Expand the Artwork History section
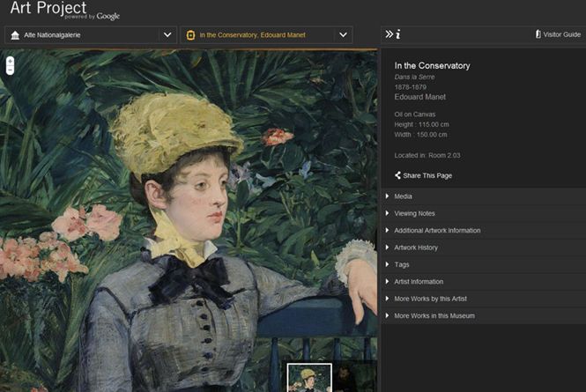Image resolution: width=586 pixels, height=392 pixels. point(416,248)
